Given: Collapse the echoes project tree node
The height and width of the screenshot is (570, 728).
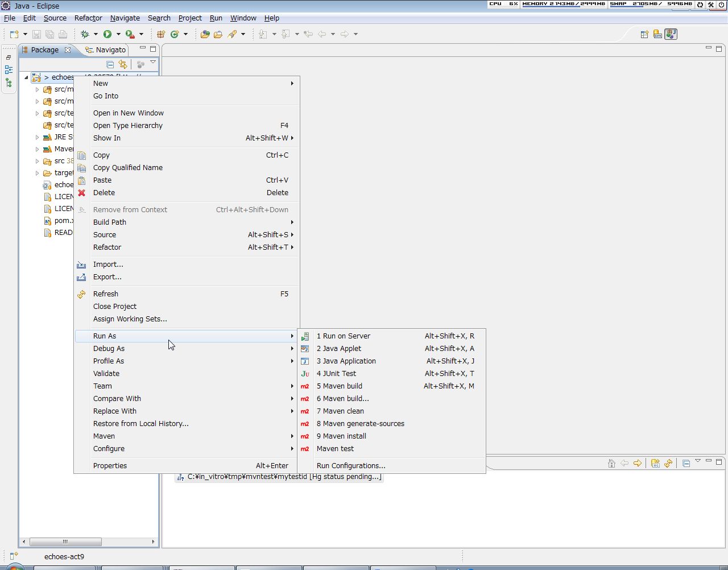Looking at the screenshot, I should pyautogui.click(x=26, y=77).
